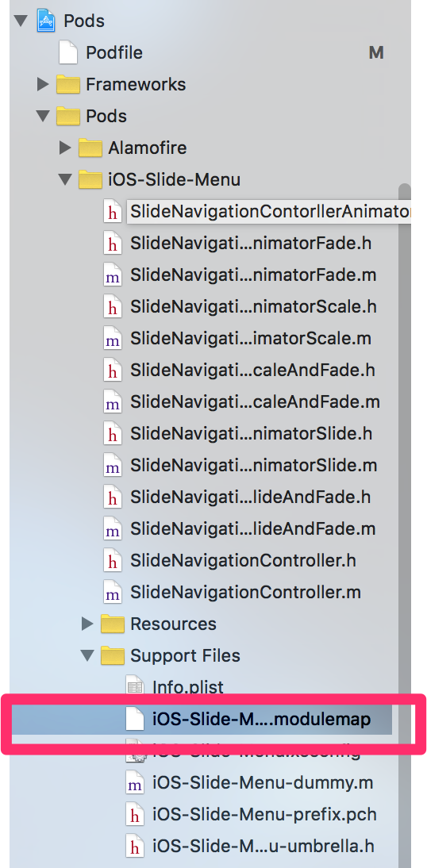Collapse the top-level Pods project

point(21,21)
